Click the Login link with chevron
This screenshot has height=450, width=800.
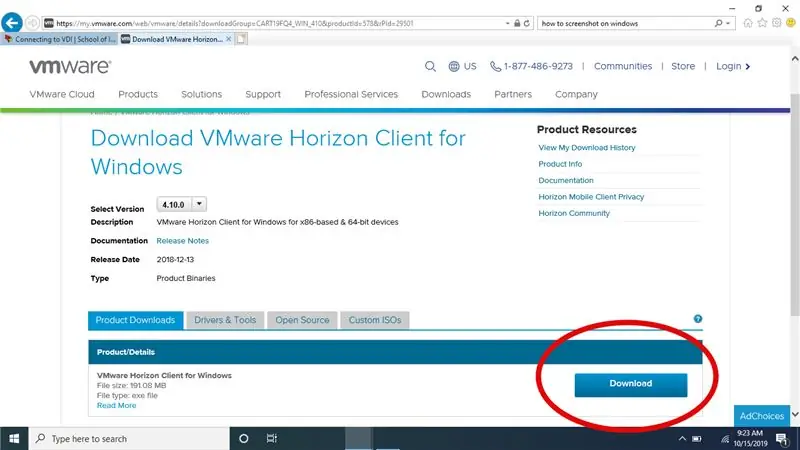click(x=733, y=66)
